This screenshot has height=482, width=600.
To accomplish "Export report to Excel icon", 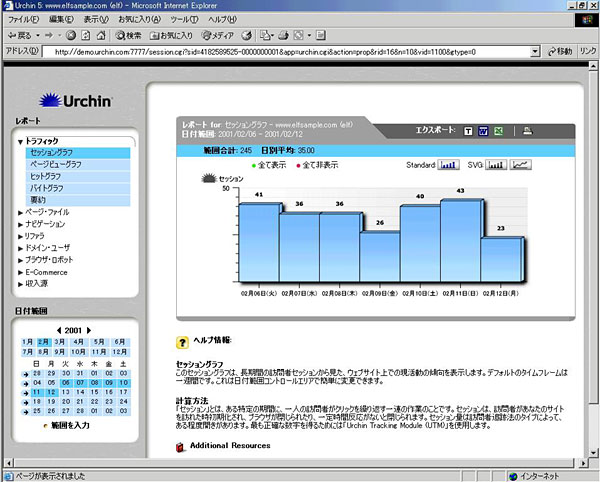I will [x=499, y=130].
